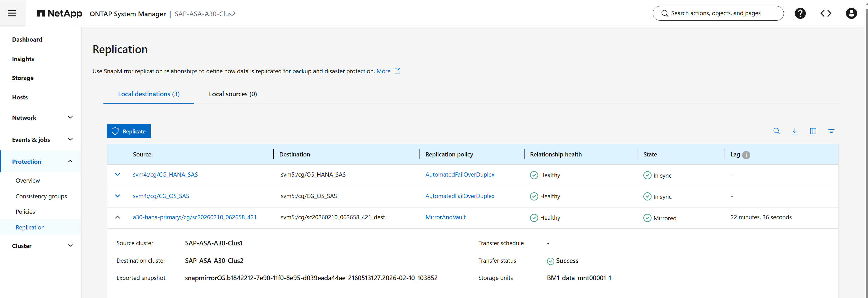Screen dimensions: 868x298
Task: Click the Source column header
Action: click(142, 154)
